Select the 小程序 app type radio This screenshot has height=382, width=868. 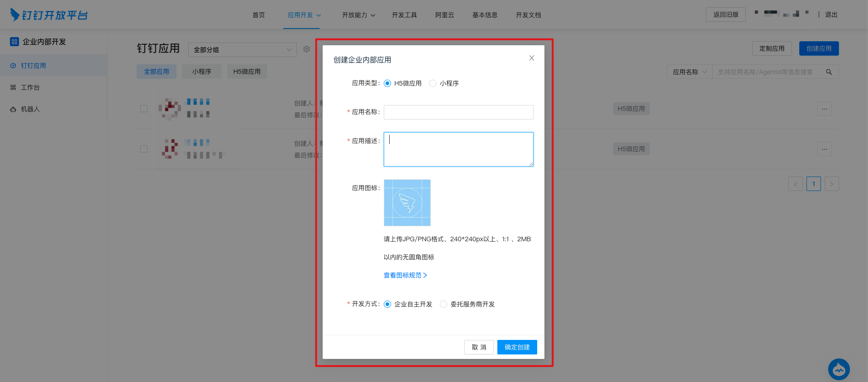point(433,83)
